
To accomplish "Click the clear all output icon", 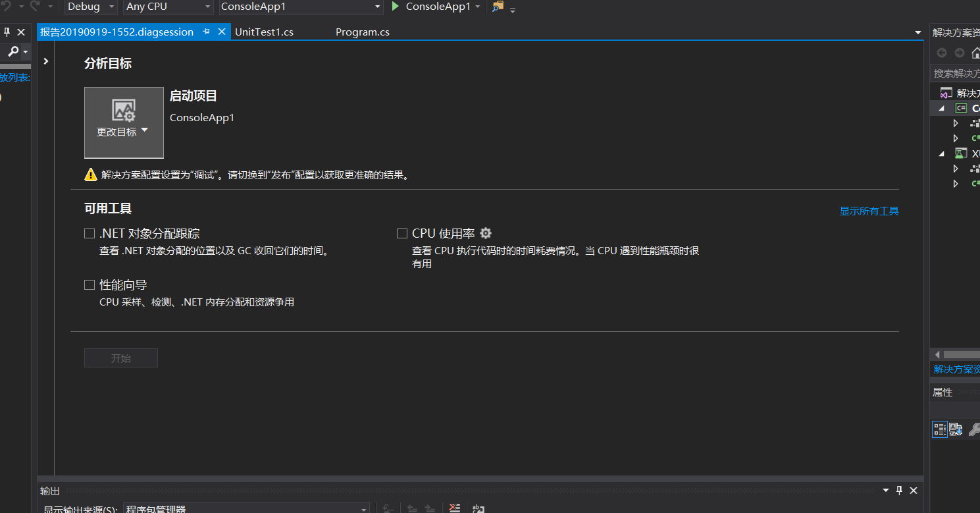I will pyautogui.click(x=454, y=508).
